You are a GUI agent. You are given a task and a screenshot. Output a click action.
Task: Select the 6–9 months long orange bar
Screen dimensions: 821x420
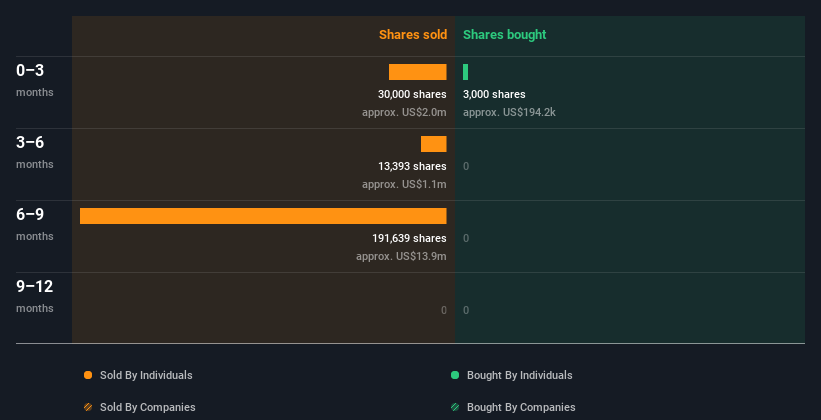[263, 216]
